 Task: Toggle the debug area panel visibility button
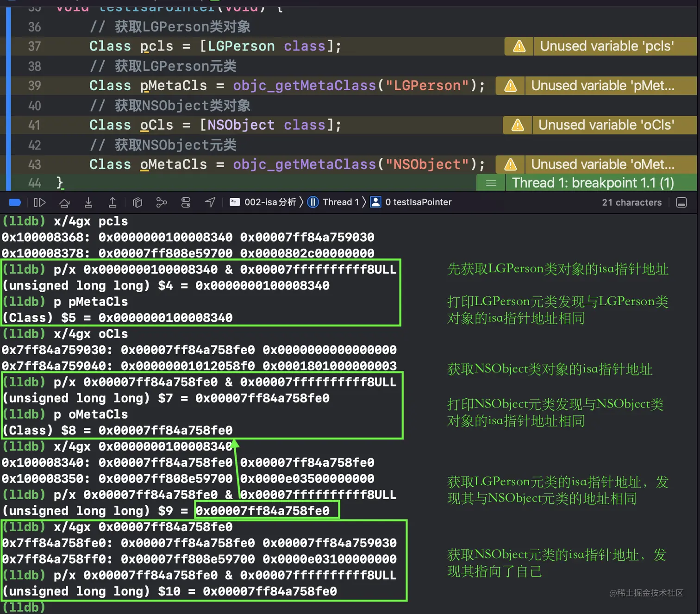681,202
